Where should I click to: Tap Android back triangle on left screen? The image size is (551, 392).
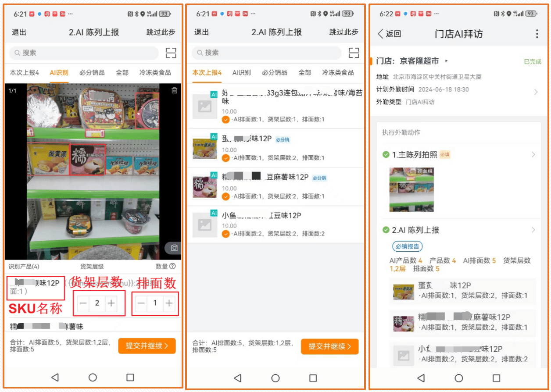pos(55,377)
